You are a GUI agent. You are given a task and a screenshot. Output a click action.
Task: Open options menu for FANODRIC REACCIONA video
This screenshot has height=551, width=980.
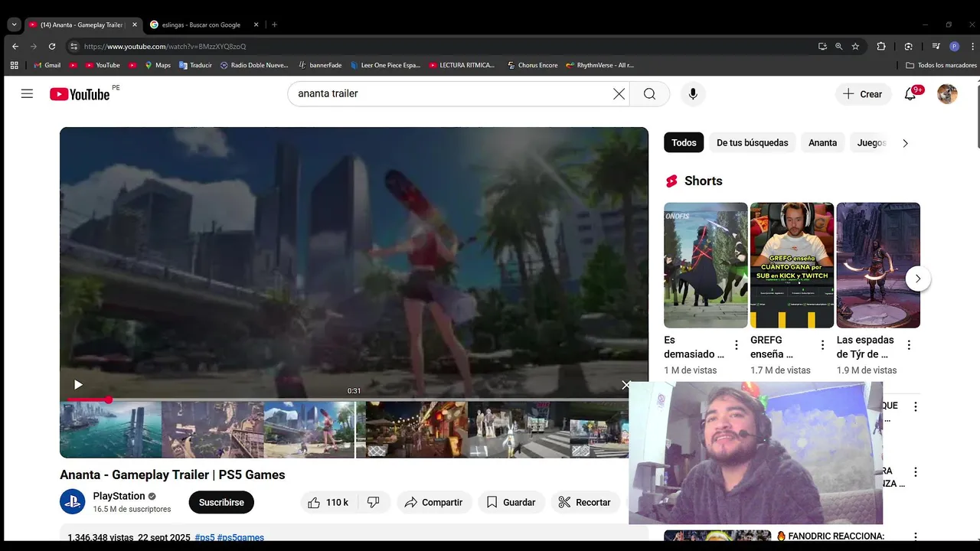pos(915,537)
